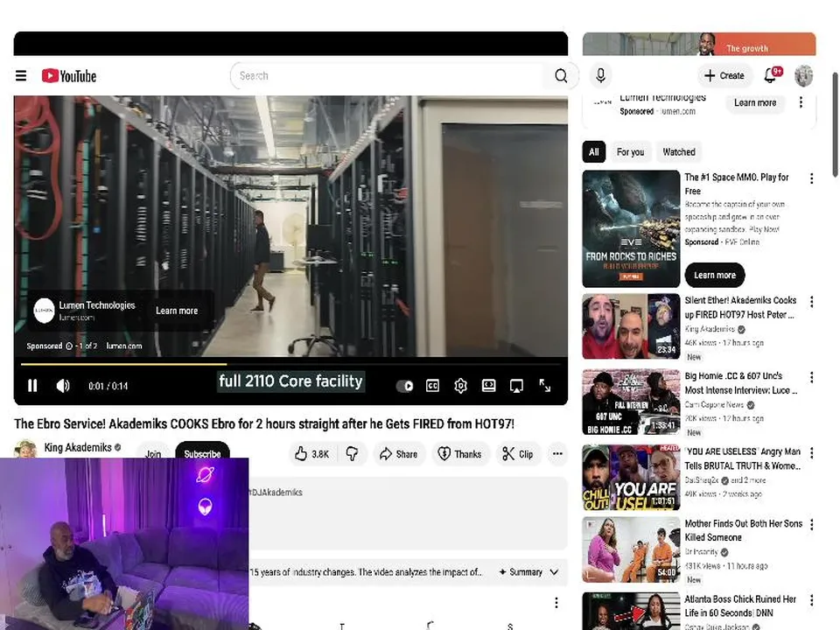
Task: Open 'YOU ARE USELESS' Angry Man video
Action: click(631, 478)
